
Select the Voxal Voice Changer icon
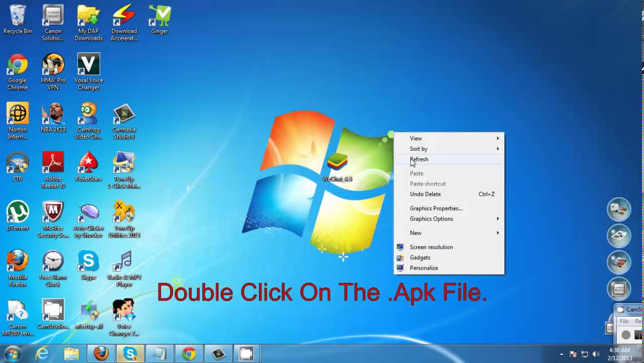pyautogui.click(x=88, y=72)
